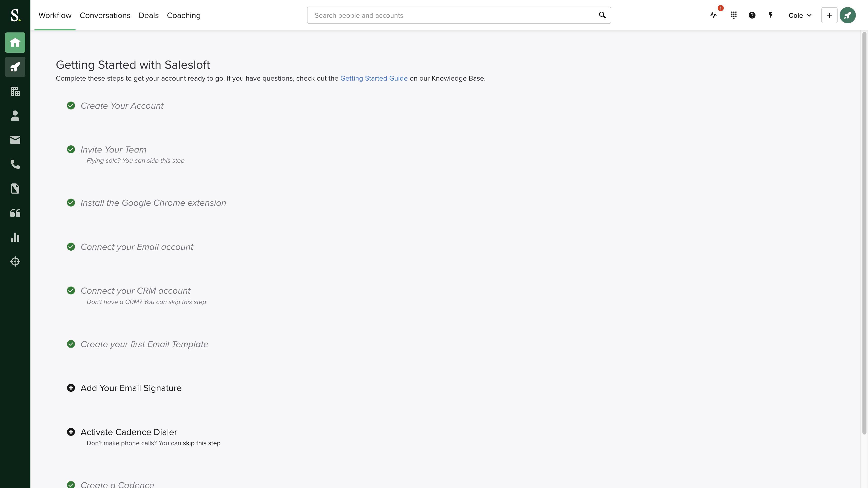The width and height of the screenshot is (868, 488).
Task: Open the Cole user menu dropdown
Action: 800,15
